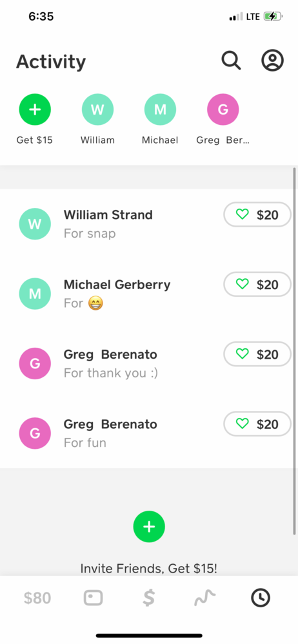Select William contact avatar in top row
The width and height of the screenshot is (298, 644).
point(97,109)
